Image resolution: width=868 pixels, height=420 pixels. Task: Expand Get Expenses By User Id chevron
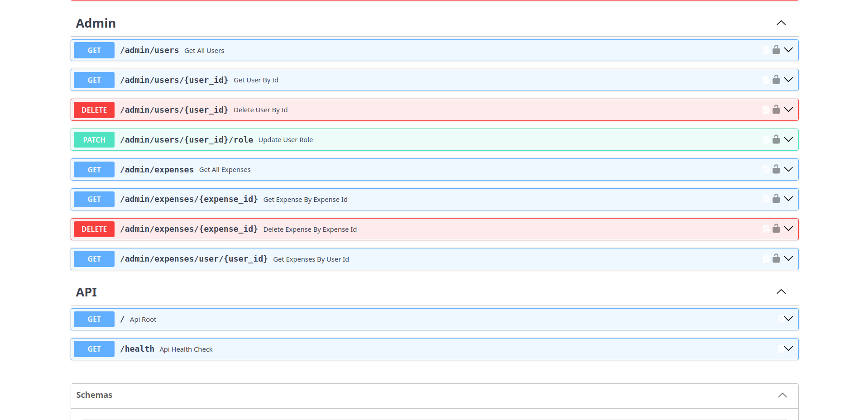point(788,258)
